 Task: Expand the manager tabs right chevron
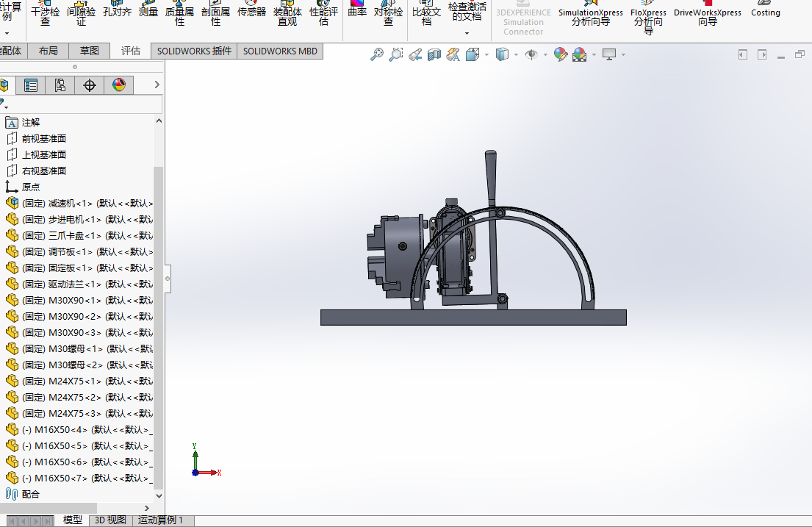tap(157, 85)
